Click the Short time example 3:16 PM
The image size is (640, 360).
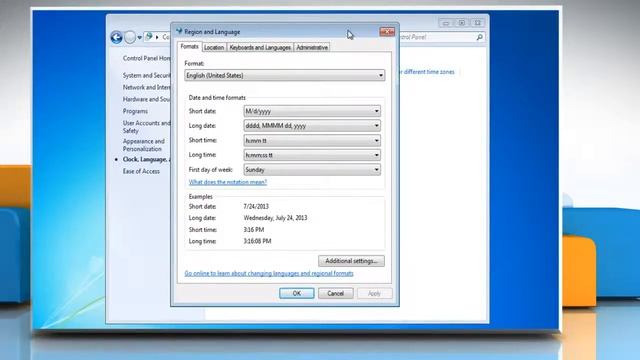click(253, 230)
